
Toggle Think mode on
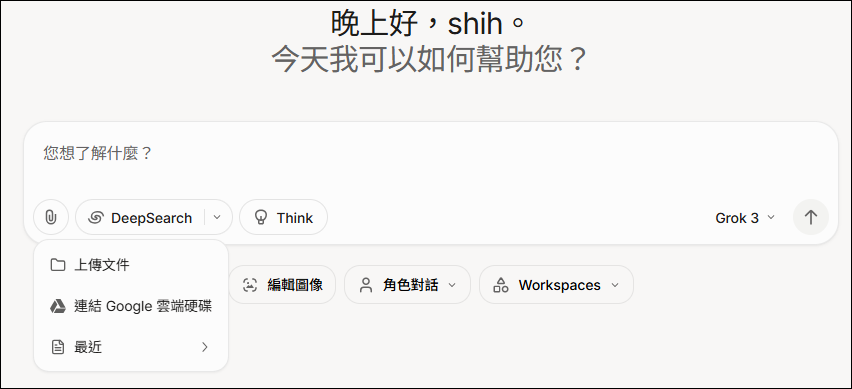pos(284,218)
